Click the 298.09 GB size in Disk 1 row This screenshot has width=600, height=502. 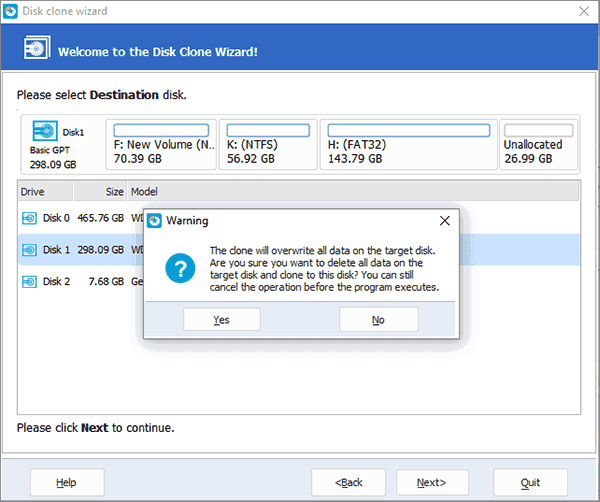point(101,250)
